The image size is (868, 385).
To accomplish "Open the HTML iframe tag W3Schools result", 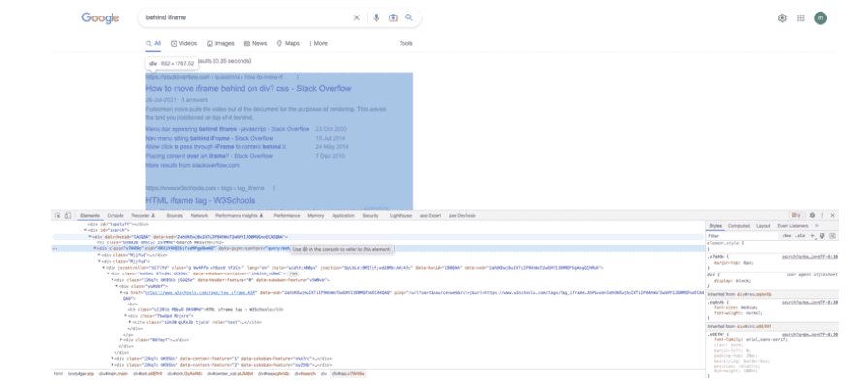I will click(201, 200).
